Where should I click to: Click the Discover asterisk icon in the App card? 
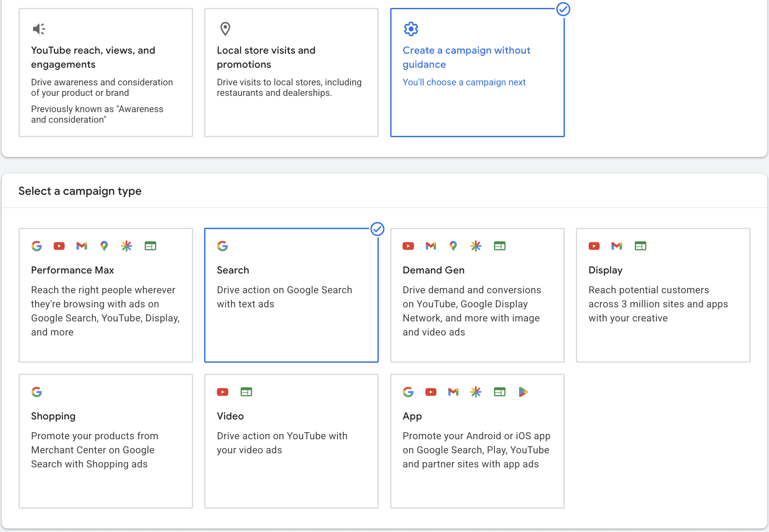[x=476, y=392]
